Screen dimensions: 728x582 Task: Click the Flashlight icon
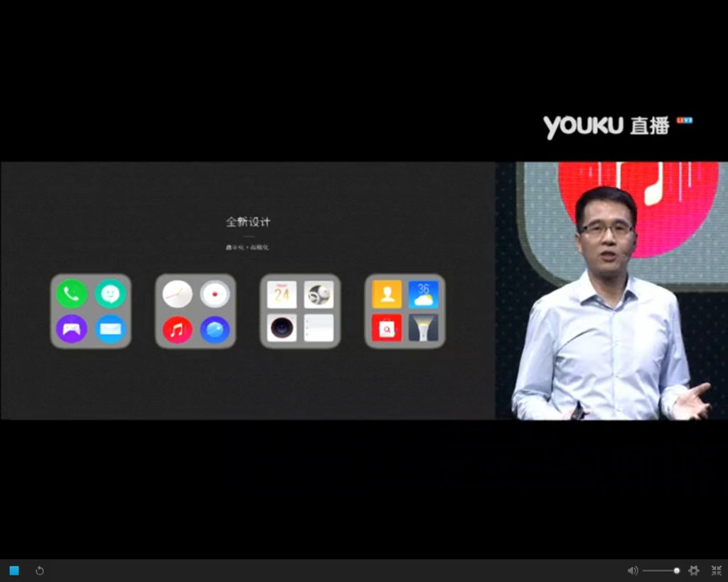(x=424, y=328)
